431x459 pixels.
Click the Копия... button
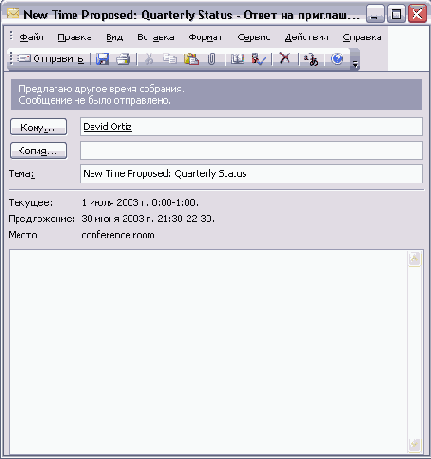pyautogui.click(x=38, y=151)
